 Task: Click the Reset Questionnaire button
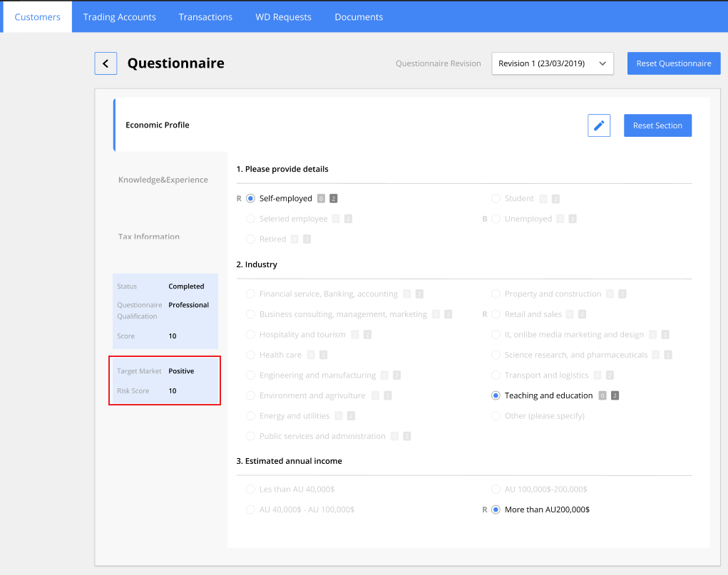tap(673, 63)
